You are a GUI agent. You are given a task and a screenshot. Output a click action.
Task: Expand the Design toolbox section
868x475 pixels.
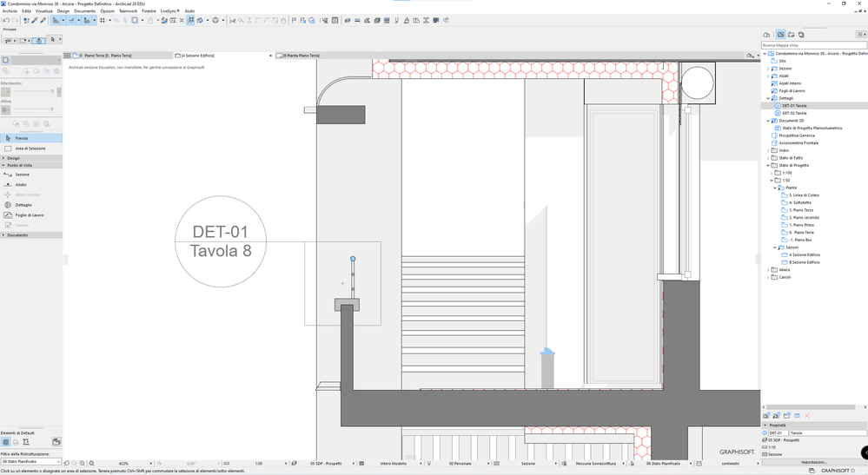pos(13,158)
